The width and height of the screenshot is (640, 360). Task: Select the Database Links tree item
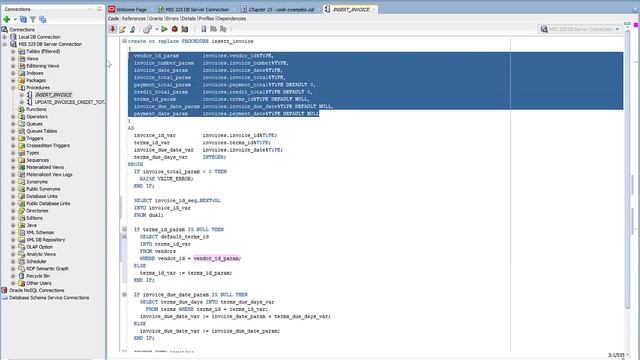click(42, 196)
